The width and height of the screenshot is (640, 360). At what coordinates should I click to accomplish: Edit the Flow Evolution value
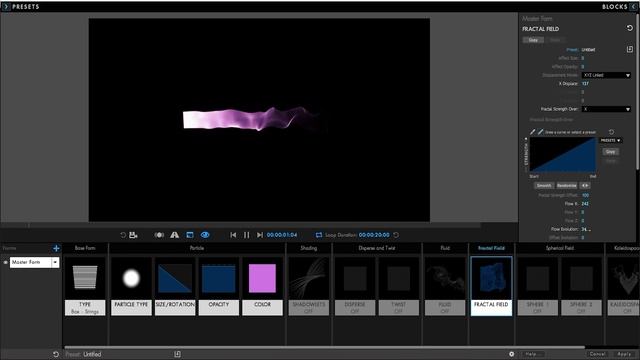click(x=586, y=229)
